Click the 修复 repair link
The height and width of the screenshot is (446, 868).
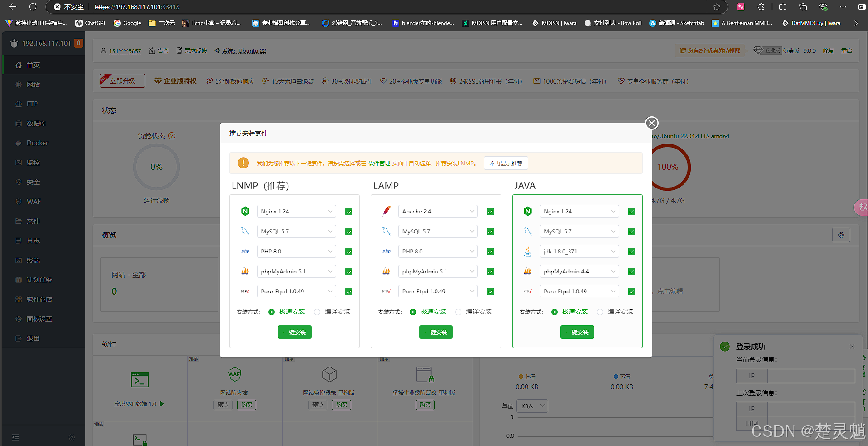coord(828,51)
